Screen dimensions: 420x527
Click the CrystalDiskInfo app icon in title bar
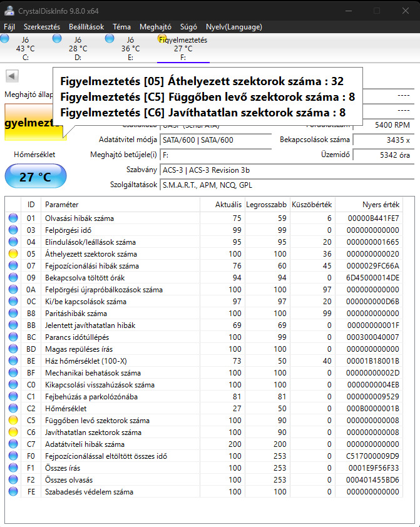9,11
